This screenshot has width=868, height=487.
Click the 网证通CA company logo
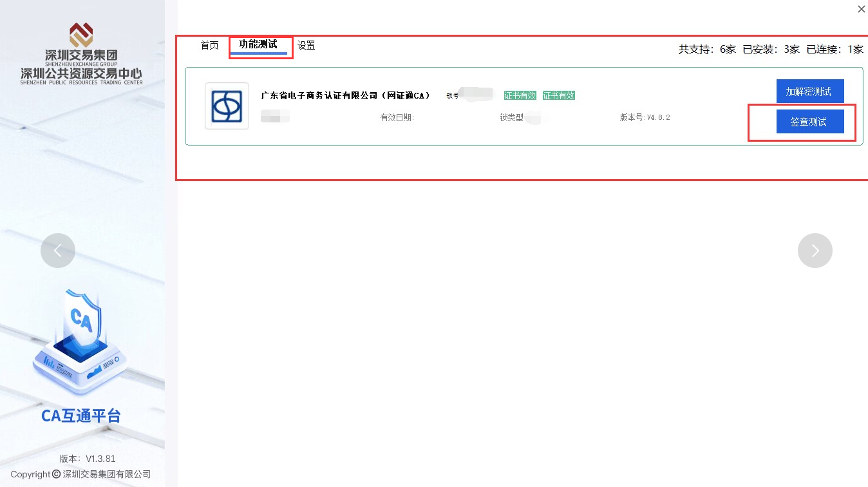(227, 106)
